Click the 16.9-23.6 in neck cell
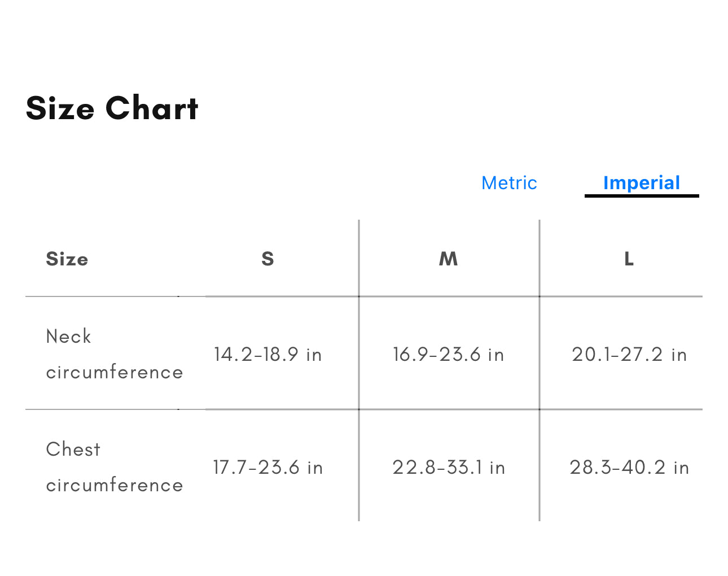The image size is (728, 576). point(449,355)
